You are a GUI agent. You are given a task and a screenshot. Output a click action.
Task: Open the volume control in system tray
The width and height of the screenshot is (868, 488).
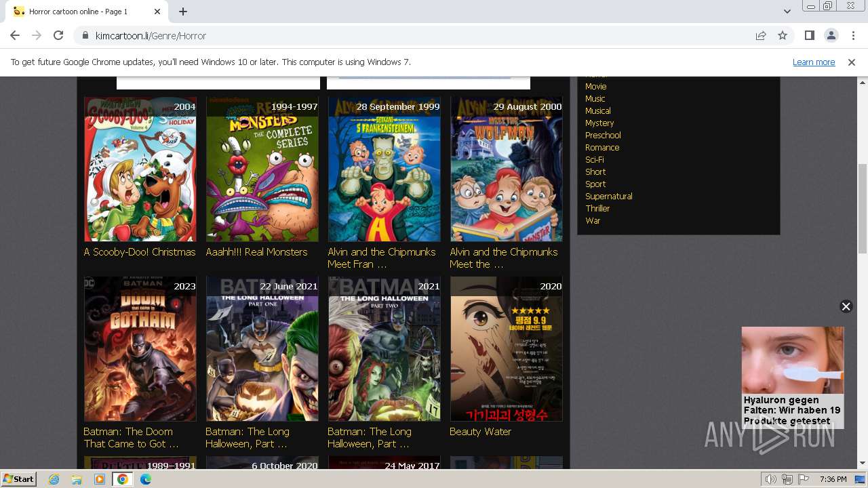[x=771, y=479]
